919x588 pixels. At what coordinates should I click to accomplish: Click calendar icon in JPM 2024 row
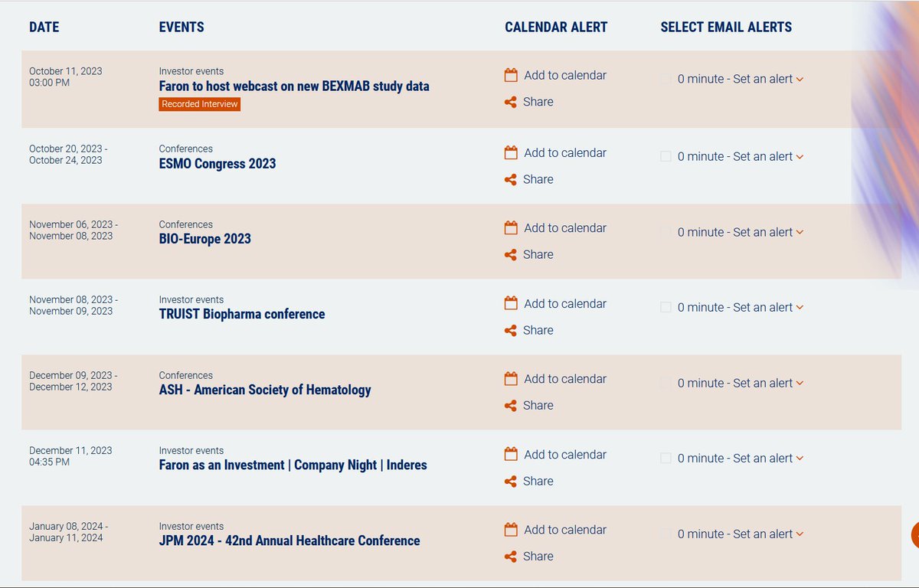point(511,529)
